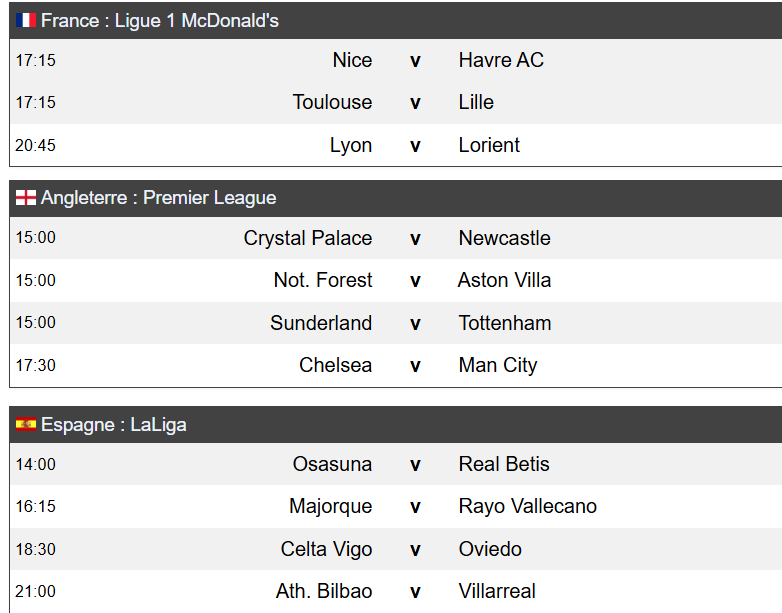782x613 pixels.
Task: Select the Nice team name
Action: pos(352,60)
